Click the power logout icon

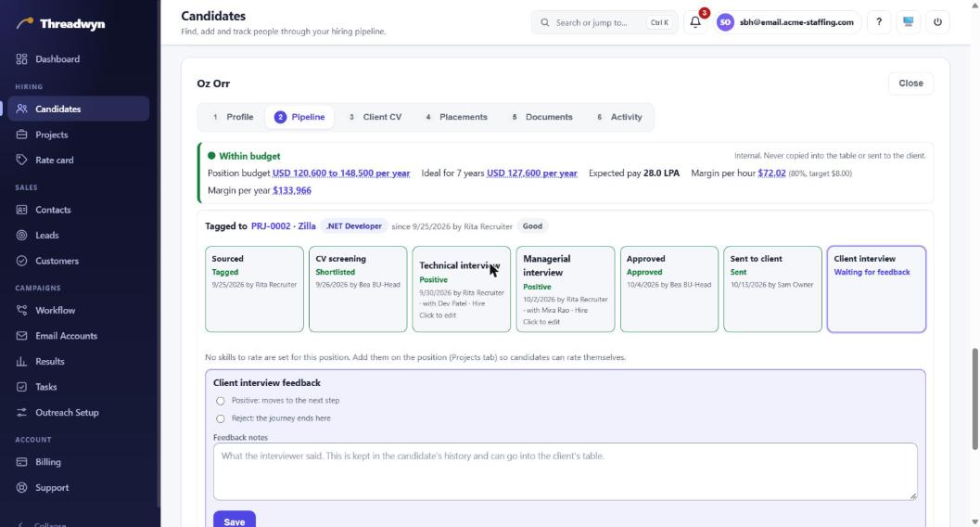point(937,22)
